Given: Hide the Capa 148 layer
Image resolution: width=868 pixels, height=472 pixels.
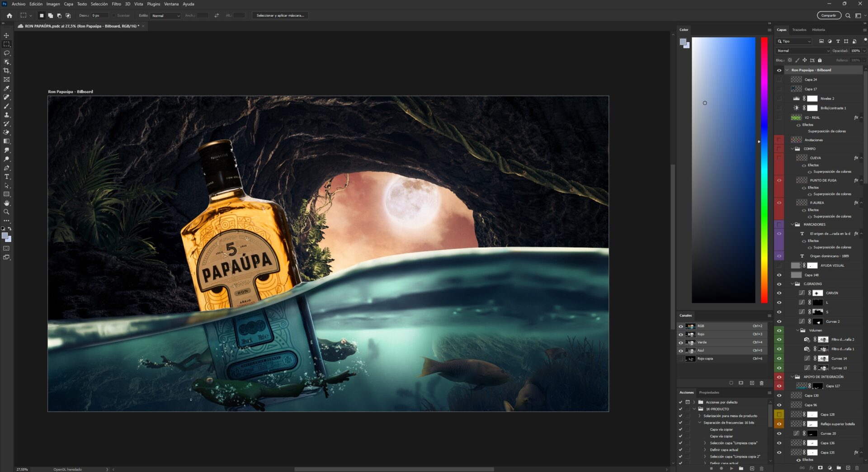Looking at the screenshot, I should click(x=779, y=275).
